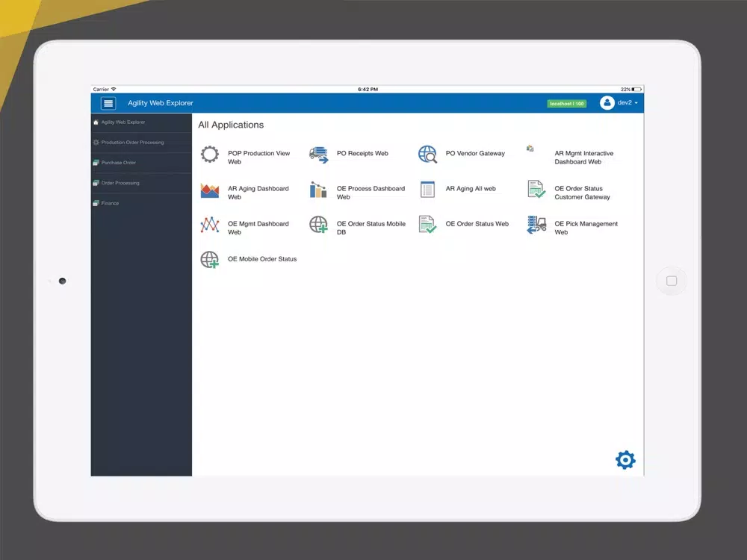
Task: Click the localhost 100 green badge
Action: (566, 103)
